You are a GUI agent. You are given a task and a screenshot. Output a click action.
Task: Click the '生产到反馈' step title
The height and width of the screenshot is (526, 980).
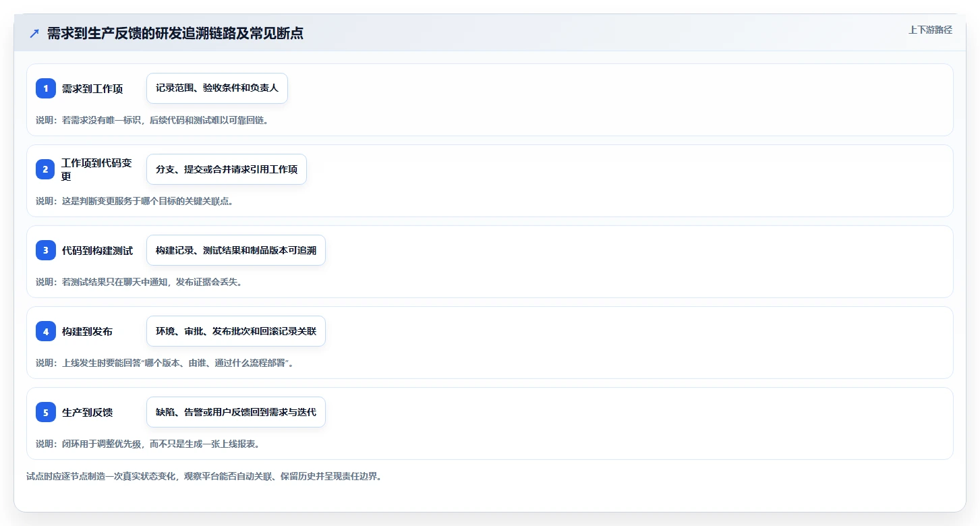(87, 412)
